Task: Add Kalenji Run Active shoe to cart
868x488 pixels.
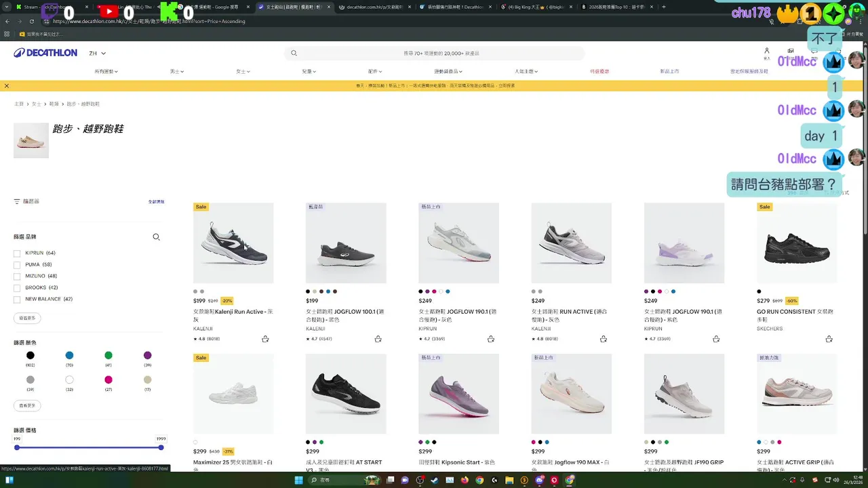Action: [x=265, y=339]
